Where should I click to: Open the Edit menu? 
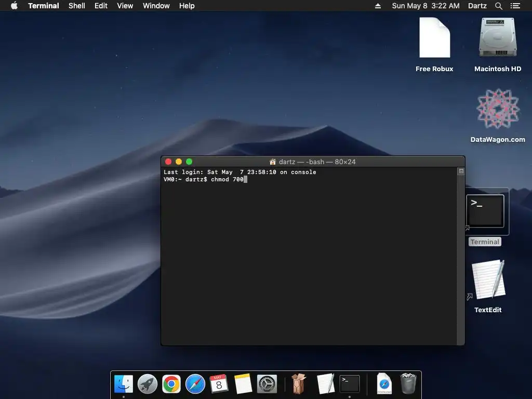(101, 6)
